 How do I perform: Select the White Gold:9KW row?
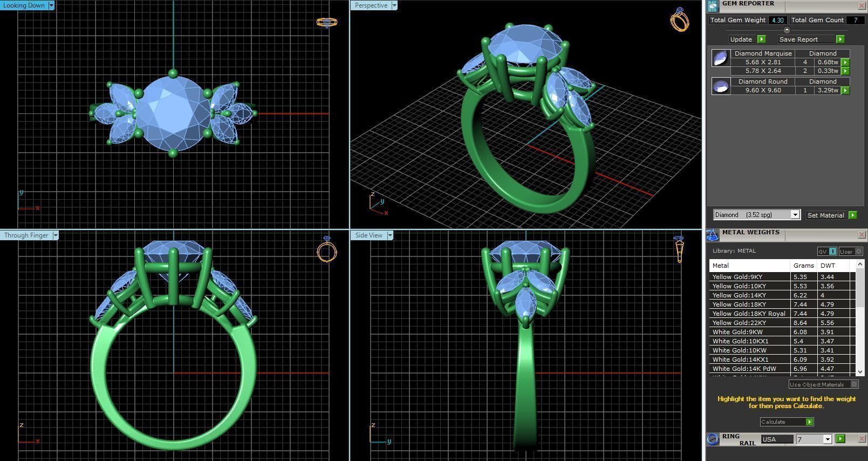[782, 332]
